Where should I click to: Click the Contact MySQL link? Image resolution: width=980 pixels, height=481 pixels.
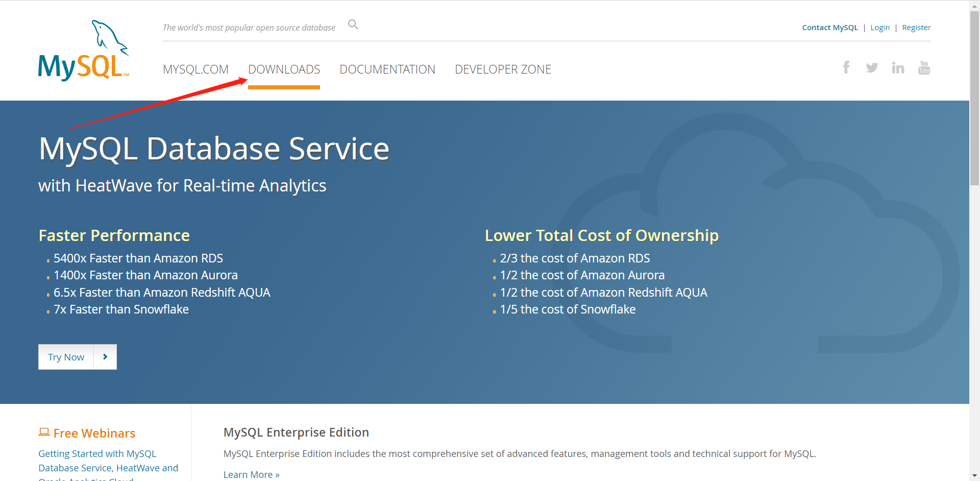830,28
